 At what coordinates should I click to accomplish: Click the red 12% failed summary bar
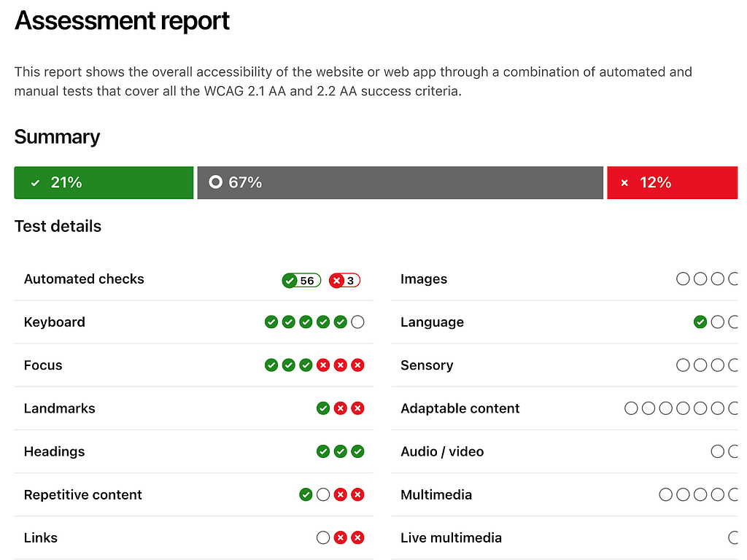[x=672, y=182]
